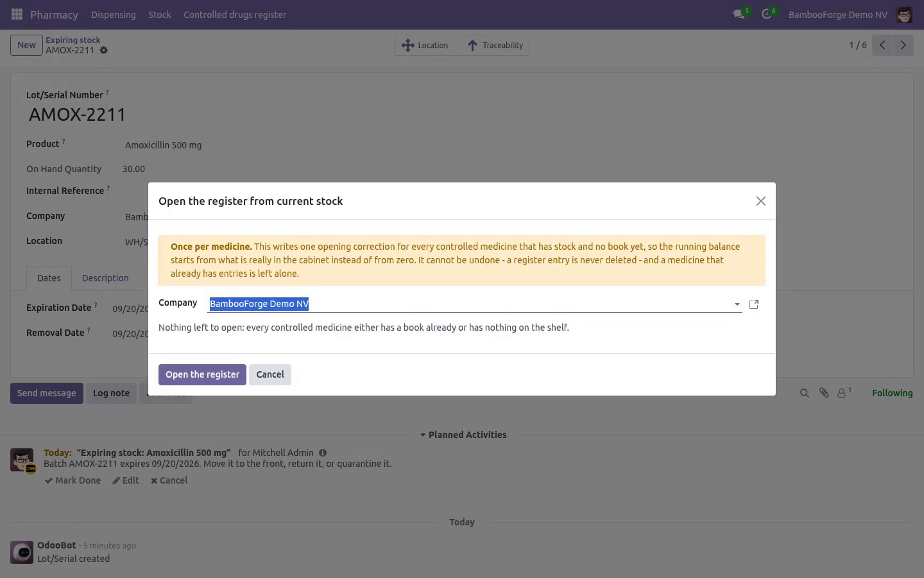This screenshot has width=924, height=578.
Task: Cancel the planned activity
Action: (169, 480)
